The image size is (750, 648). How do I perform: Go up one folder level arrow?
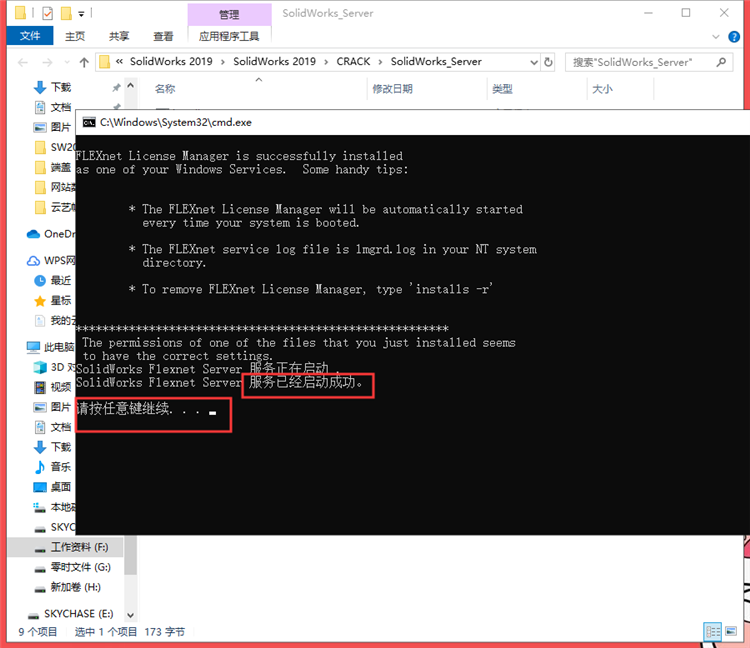tap(84, 63)
